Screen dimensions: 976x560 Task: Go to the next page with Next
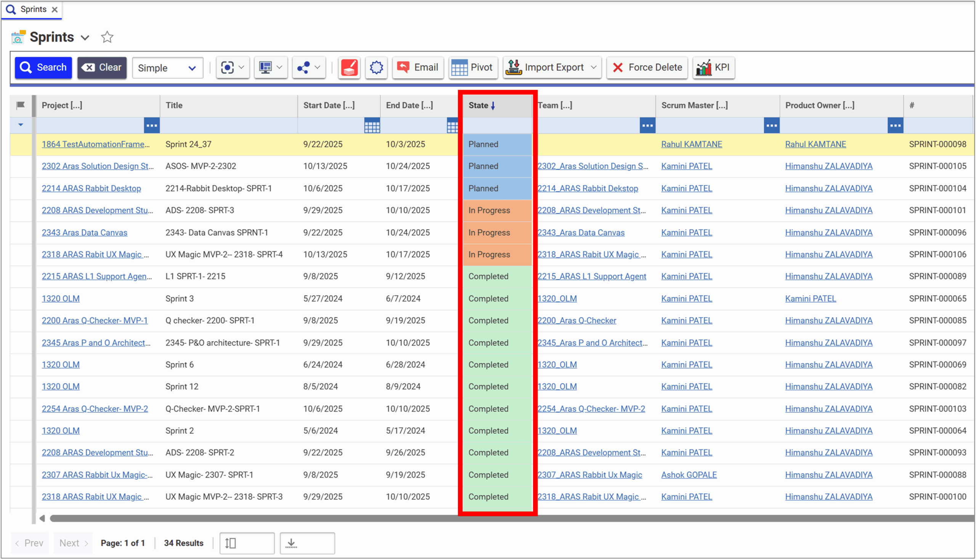coord(73,543)
